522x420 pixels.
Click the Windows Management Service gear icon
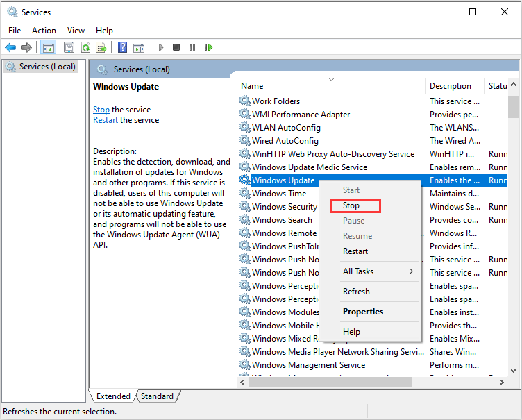244,364
